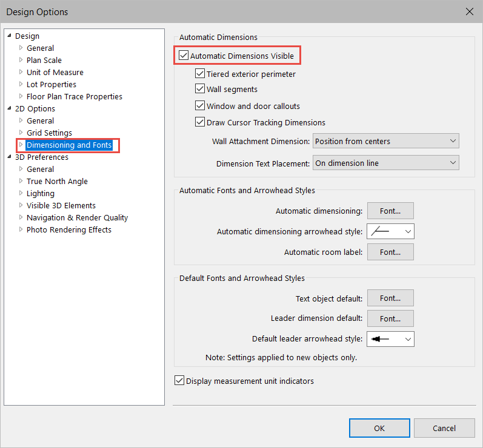This screenshot has width=483, height=448.
Task: Toggle Automatic Dimensions Visible checkbox
Action: coord(184,56)
